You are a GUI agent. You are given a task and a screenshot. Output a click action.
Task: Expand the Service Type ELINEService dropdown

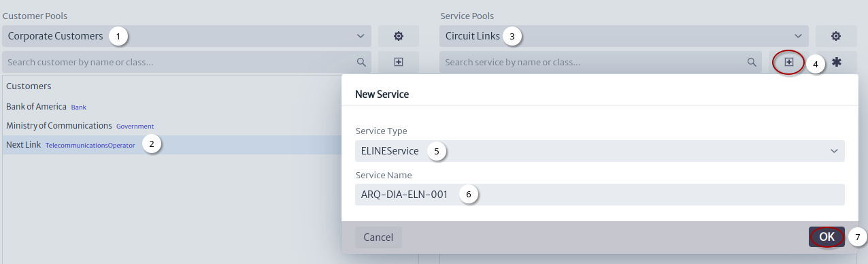pyautogui.click(x=600, y=151)
